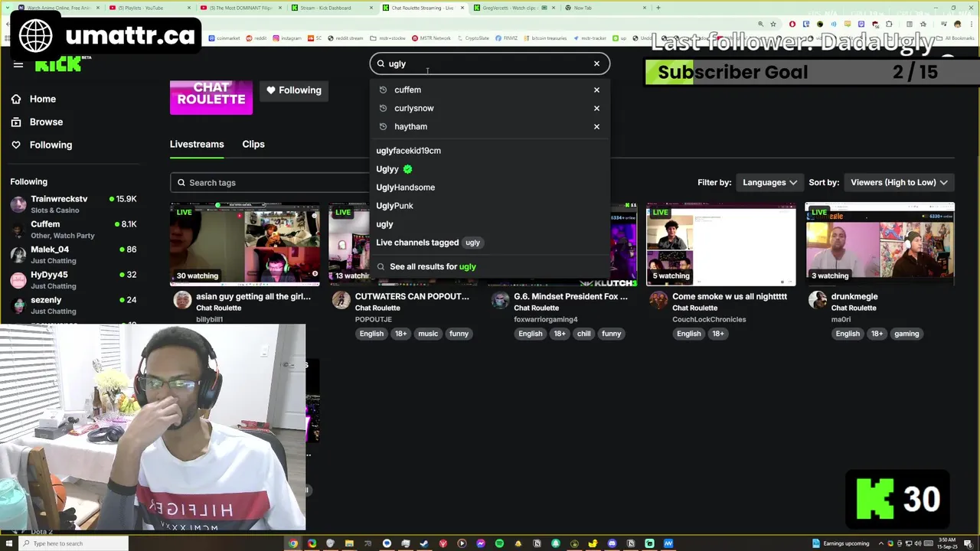
Task: Open suggestion 'UglyHandsome'
Action: 405,187
